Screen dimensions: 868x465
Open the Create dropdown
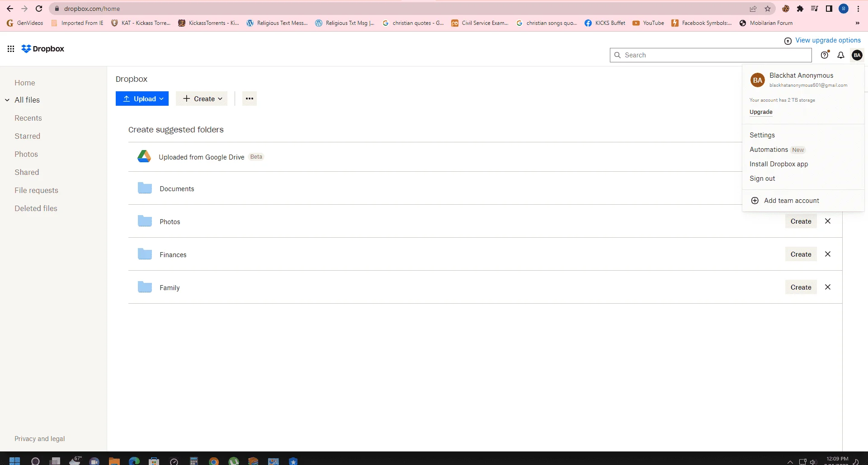click(x=202, y=99)
